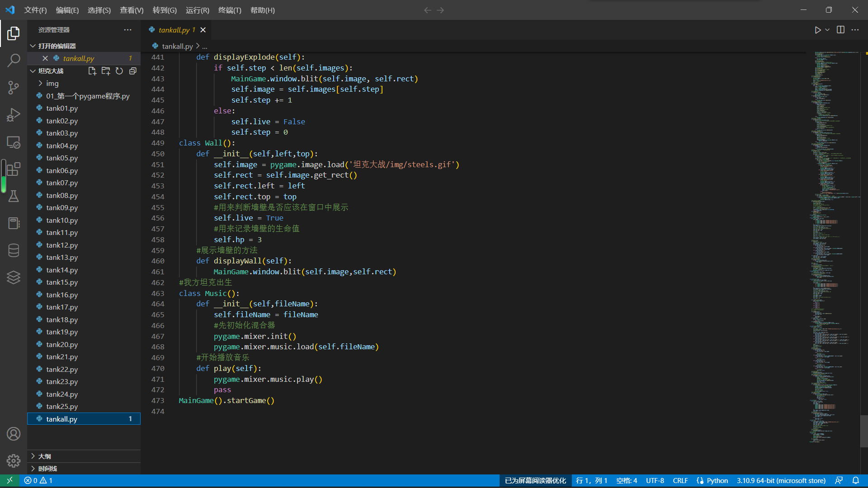Expand the 时间线 timeline section
The height and width of the screenshot is (488, 868).
[x=84, y=469]
